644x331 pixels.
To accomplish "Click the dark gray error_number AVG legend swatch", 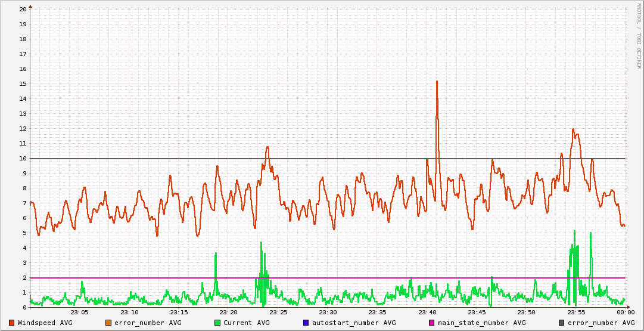I will pyautogui.click(x=562, y=323).
